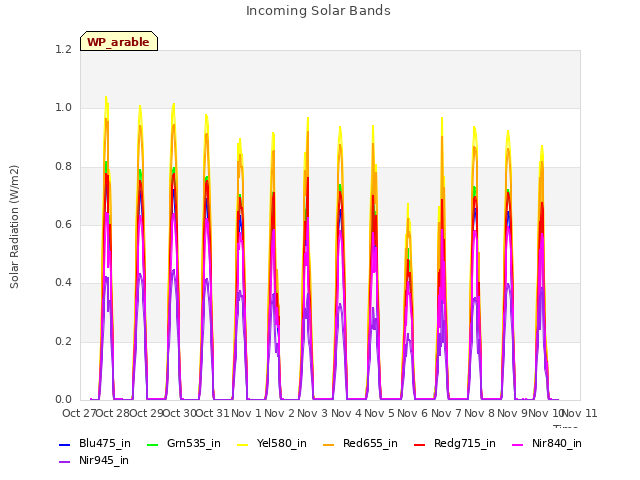This screenshot has height=480, width=640.
Task: Click the Nir840_in magenta legend swatch
Action: 518,444
